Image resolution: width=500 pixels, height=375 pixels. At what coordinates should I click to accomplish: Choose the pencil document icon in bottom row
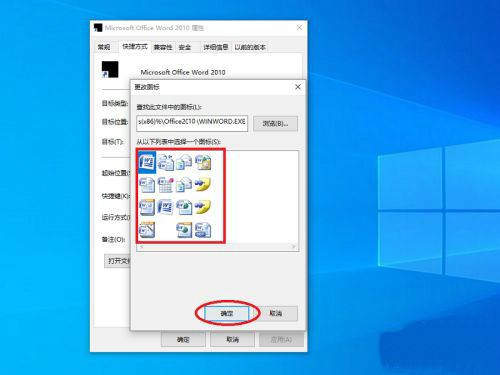(x=147, y=230)
